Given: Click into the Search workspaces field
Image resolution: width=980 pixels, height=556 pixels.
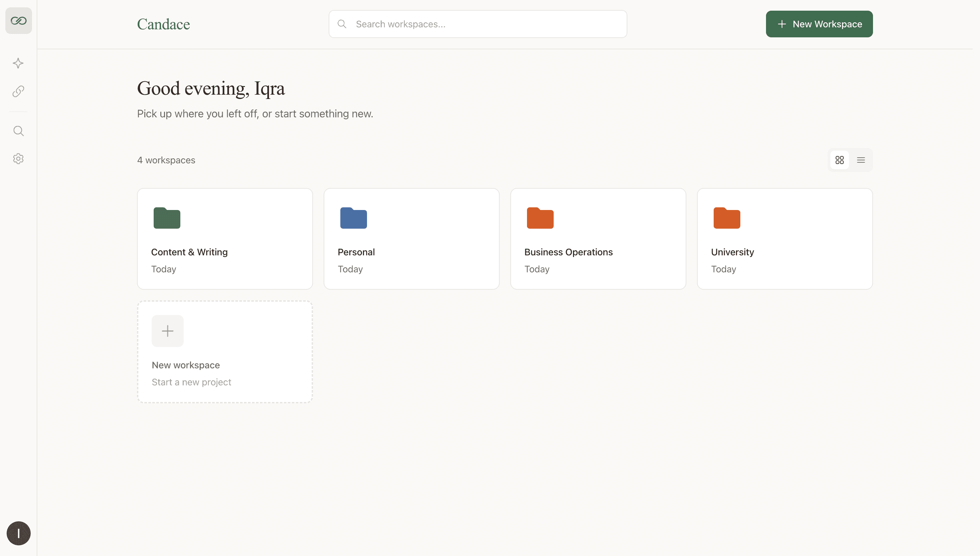Looking at the screenshot, I should click(477, 24).
